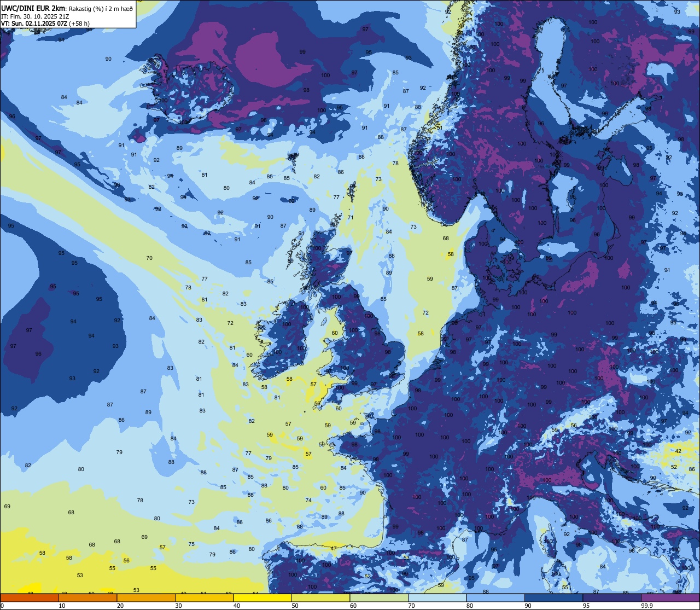700x610 pixels.
Task: Click the '74' humidity value on the map
Action: pos(308,500)
